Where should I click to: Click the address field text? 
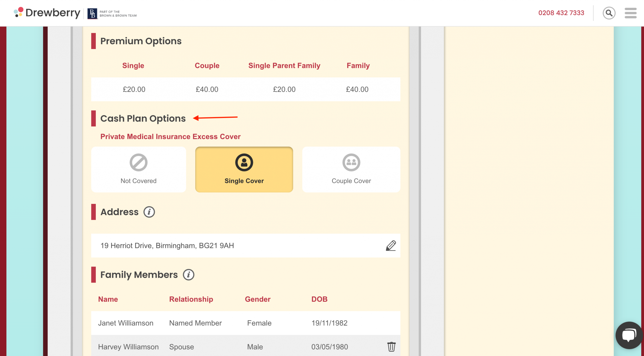pyautogui.click(x=167, y=246)
